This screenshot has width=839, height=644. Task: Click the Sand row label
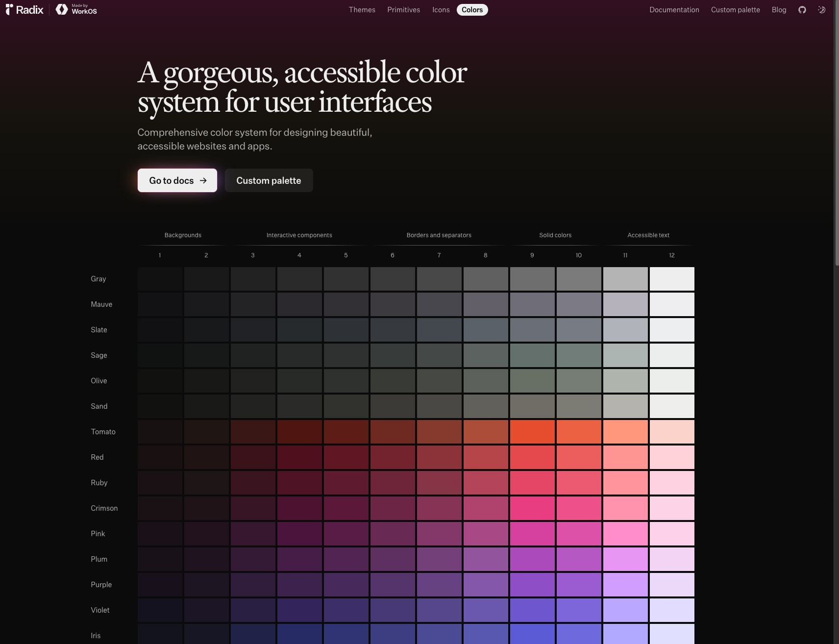99,406
